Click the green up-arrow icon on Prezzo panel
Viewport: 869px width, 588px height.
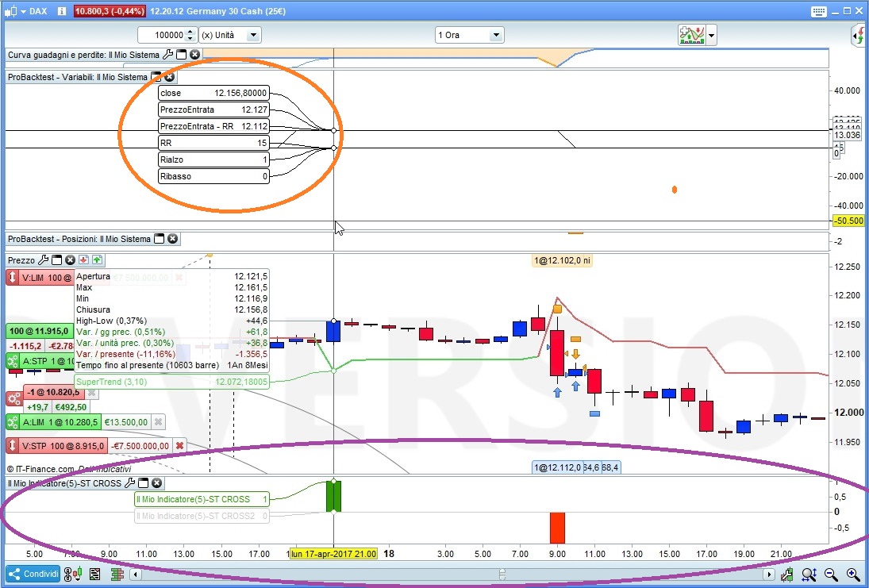(x=98, y=260)
